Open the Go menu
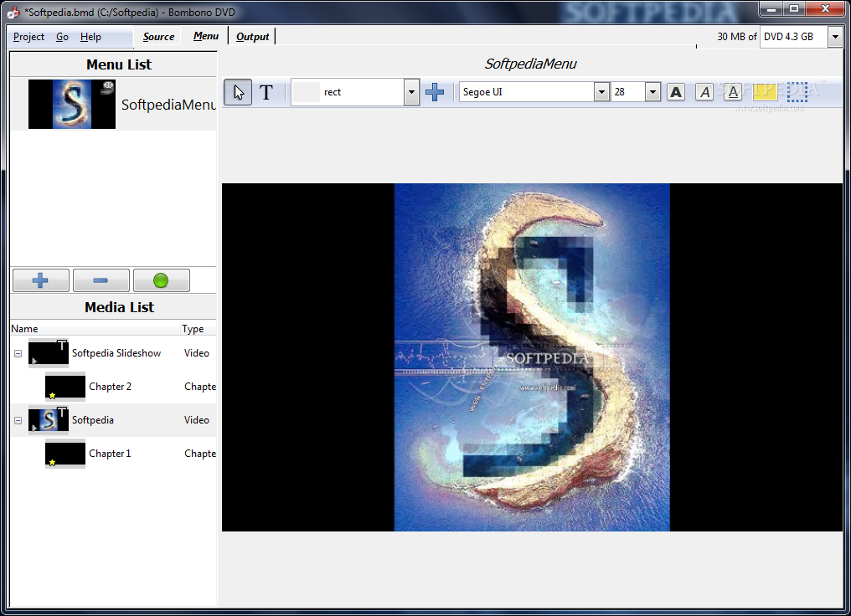Image resolution: width=851 pixels, height=616 pixels. pyautogui.click(x=63, y=37)
